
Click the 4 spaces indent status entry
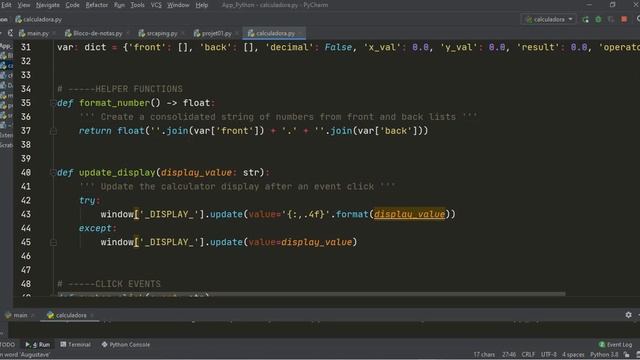pyautogui.click(x=573, y=355)
